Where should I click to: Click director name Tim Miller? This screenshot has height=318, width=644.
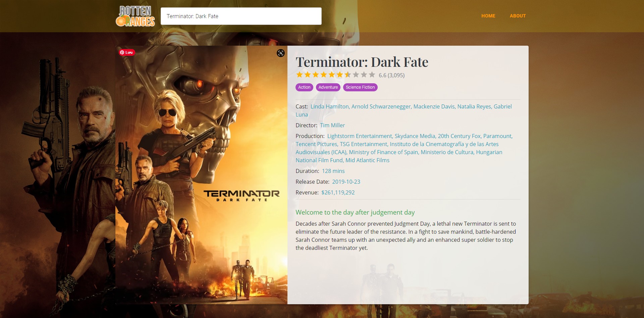[x=332, y=125]
